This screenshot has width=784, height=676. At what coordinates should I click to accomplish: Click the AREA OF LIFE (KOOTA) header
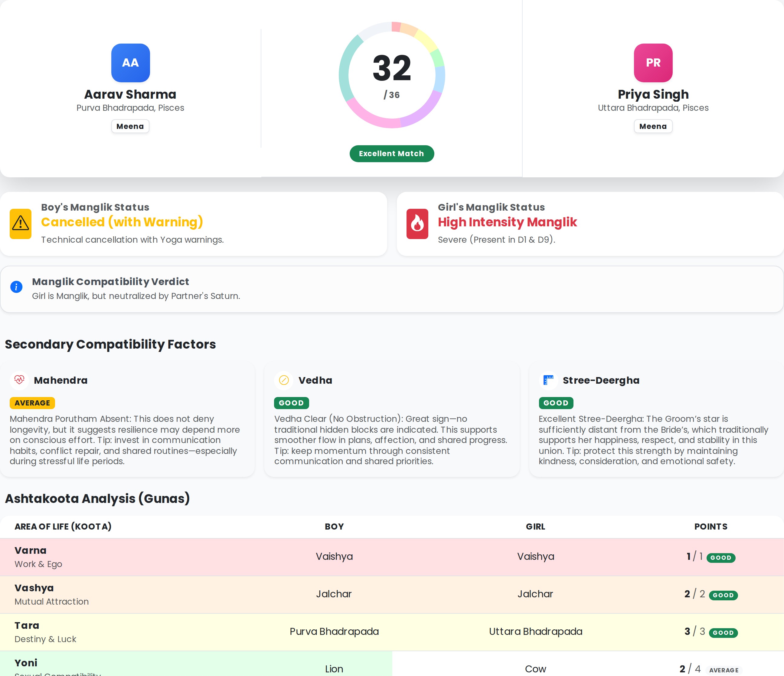63,527
